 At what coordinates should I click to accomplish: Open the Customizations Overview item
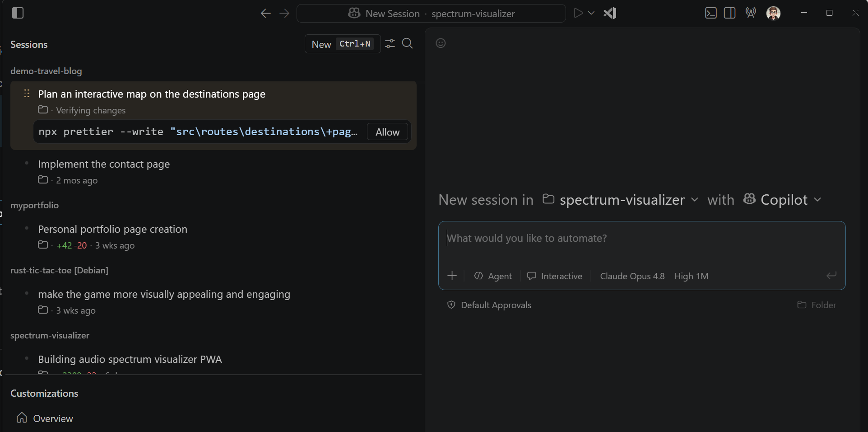click(44, 418)
